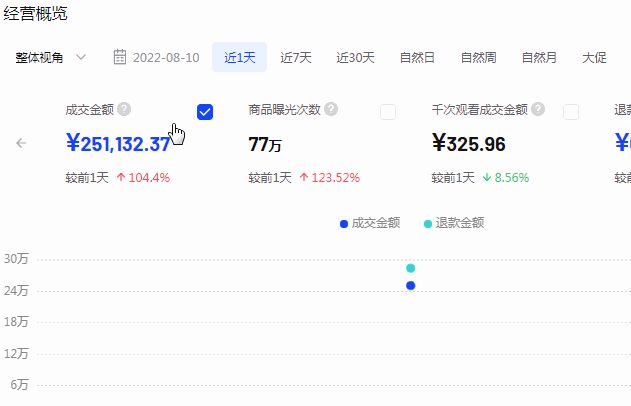Image resolution: width=631 pixels, height=406 pixels.
Task: Open help tooltip next to 成交金额
Action: pyautogui.click(x=124, y=109)
